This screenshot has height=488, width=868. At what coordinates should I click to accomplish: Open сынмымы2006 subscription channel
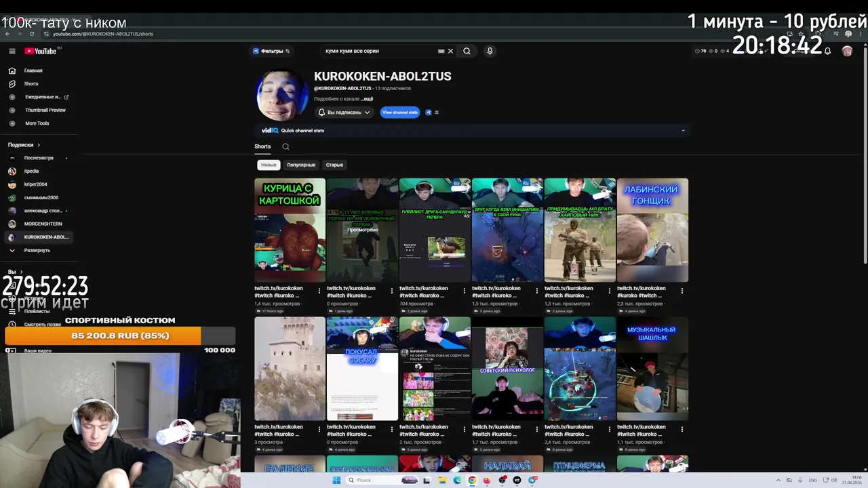(41, 197)
